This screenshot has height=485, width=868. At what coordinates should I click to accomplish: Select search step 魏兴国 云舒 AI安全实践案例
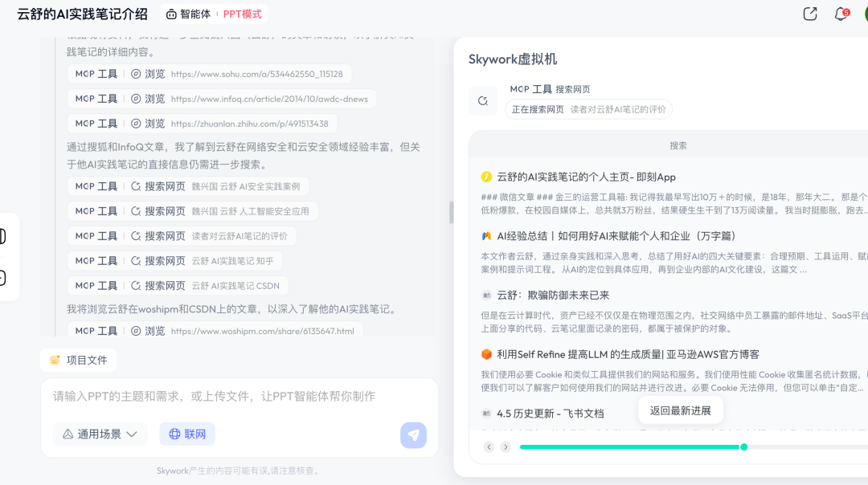187,186
